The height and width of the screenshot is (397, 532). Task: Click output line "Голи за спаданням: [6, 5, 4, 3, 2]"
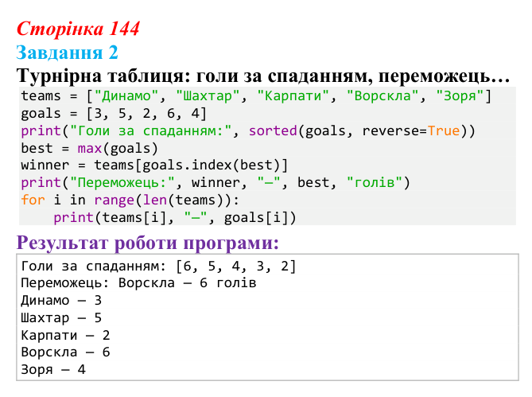pos(158,267)
